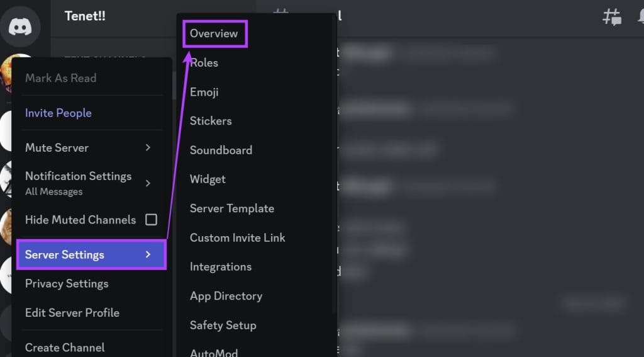The image size is (644, 357).
Task: Open the Threads icon in channel header
Action: 611,17
